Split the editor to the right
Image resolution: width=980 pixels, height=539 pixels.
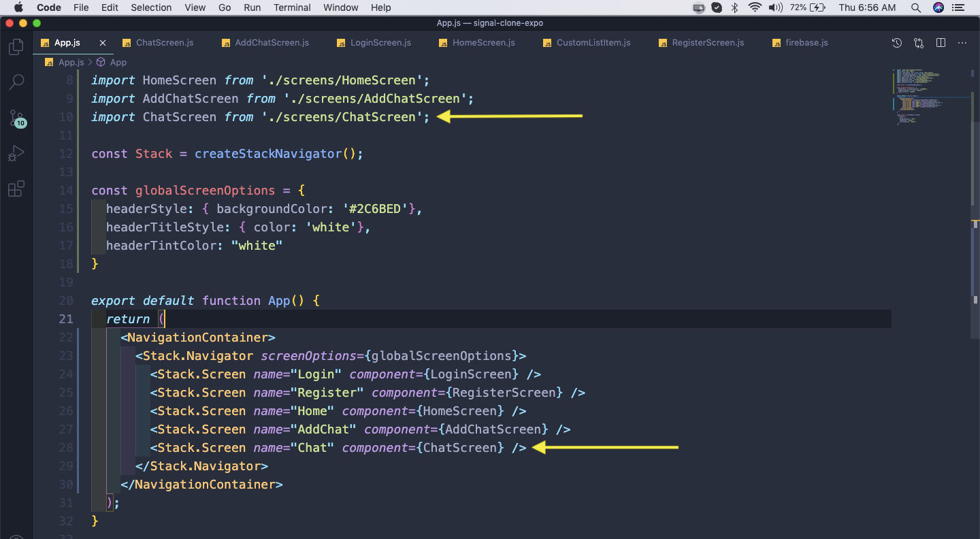[941, 43]
